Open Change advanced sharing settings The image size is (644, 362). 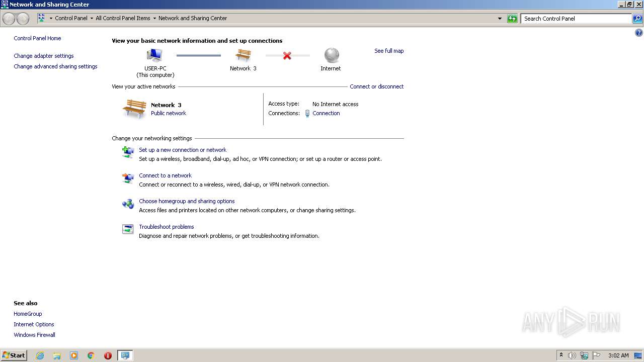point(55,66)
